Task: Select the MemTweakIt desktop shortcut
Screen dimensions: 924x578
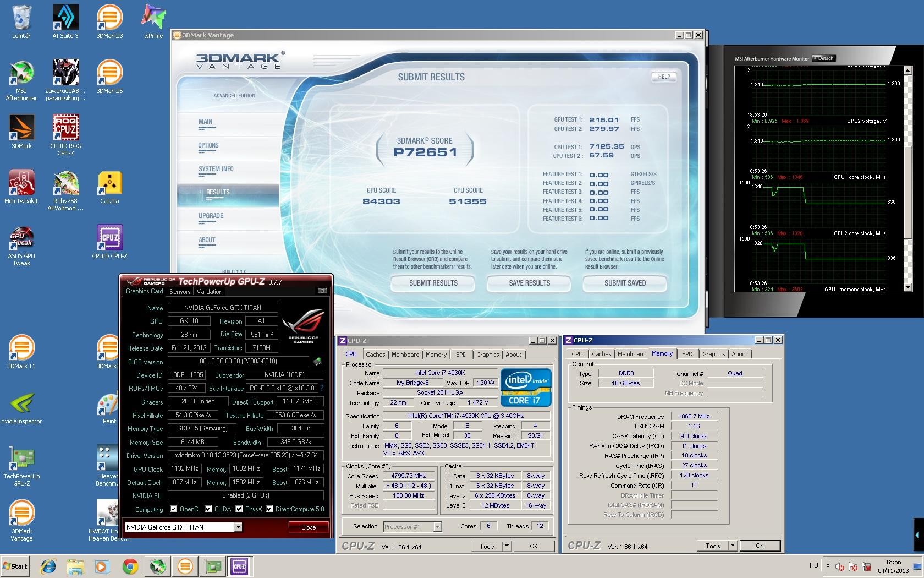Action: click(21, 187)
